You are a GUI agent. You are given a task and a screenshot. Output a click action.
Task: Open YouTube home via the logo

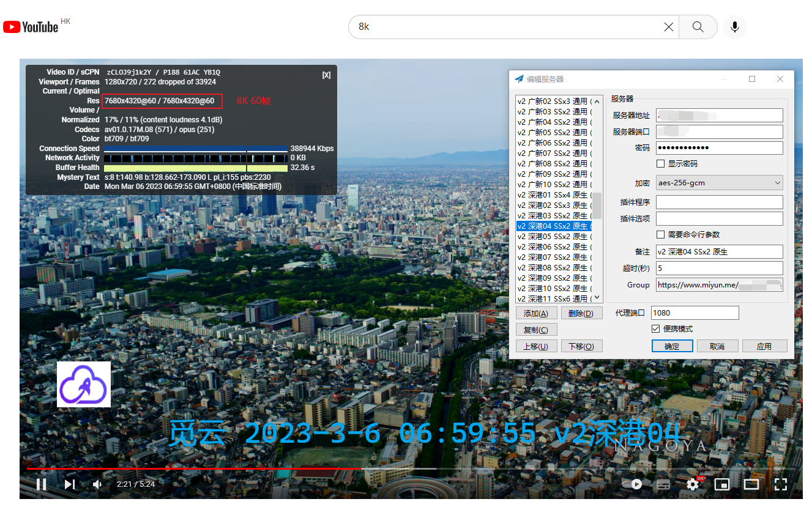tap(29, 26)
